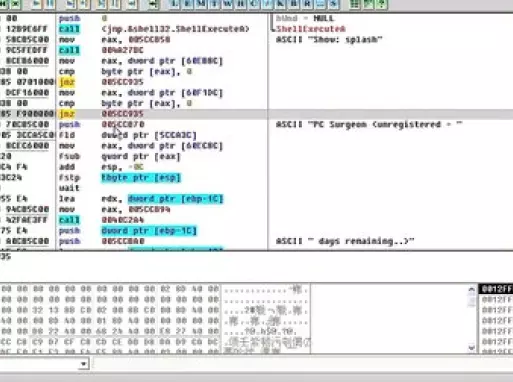Click the Step into toolbar icon
Viewport: 513px width, 382px height.
[71, 4]
